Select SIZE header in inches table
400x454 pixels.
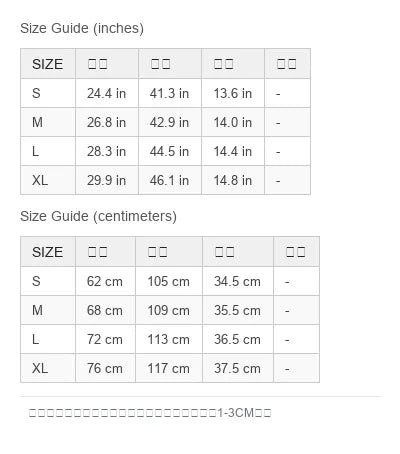click(x=48, y=64)
